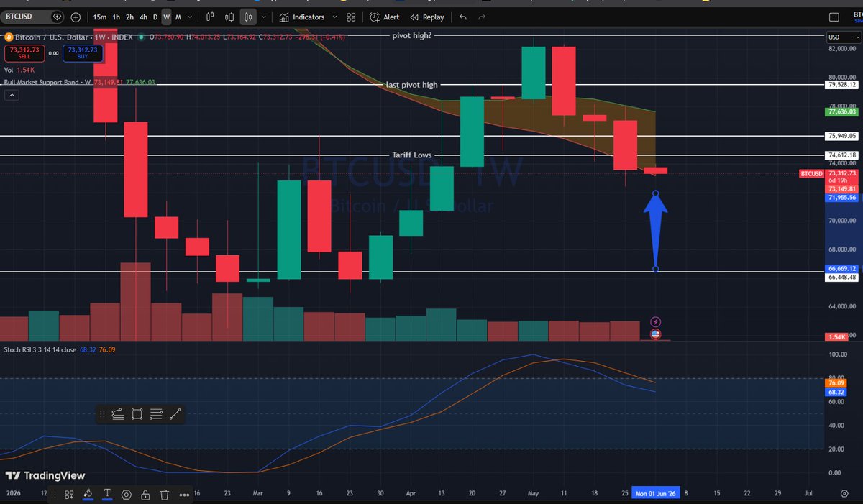Screen dimensions: 863x504
Task: Click the 74,612.18 price label
Action: 842,155
